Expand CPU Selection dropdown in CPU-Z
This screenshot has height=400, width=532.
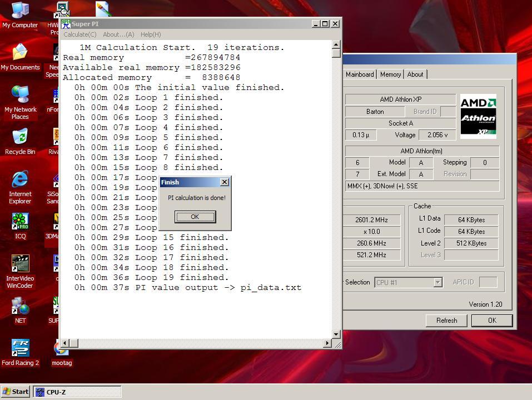(437, 282)
